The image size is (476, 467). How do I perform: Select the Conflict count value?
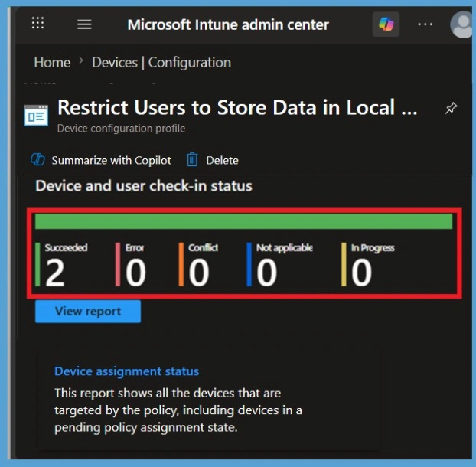[199, 273]
